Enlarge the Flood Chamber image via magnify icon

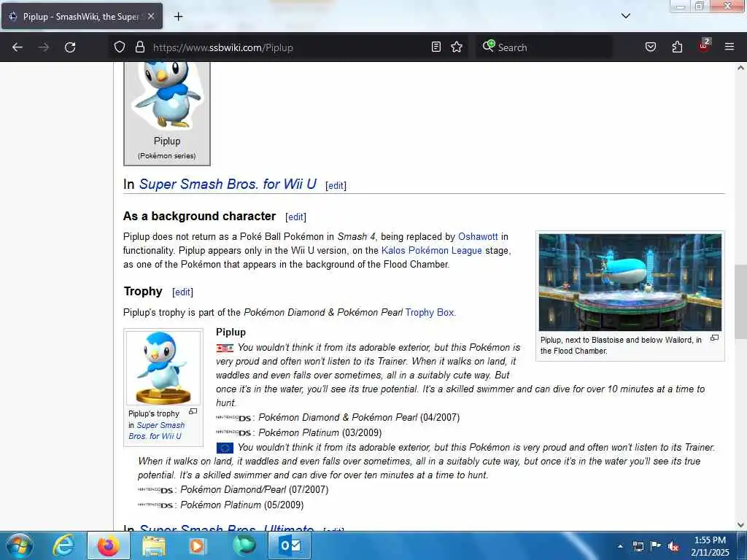coord(714,338)
